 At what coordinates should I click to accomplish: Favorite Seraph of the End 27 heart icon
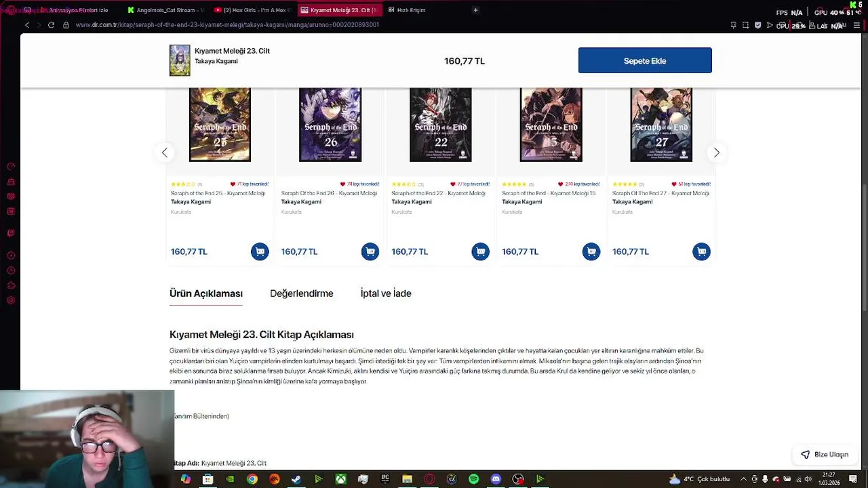(674, 184)
